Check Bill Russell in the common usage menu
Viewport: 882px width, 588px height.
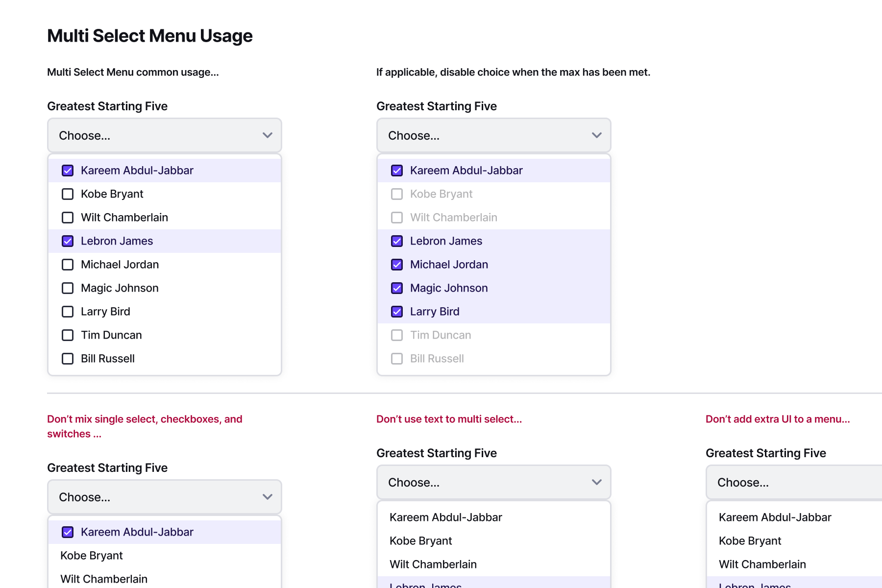[165, 359]
